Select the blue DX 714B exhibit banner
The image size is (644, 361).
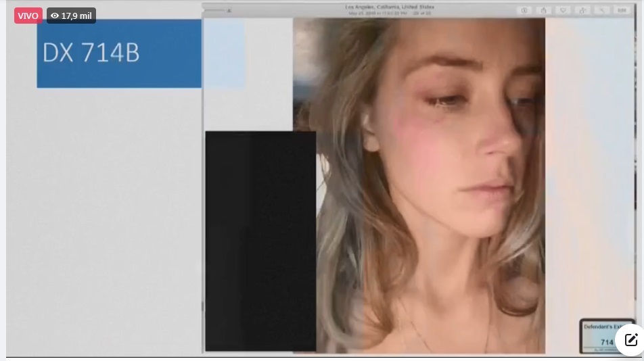(119, 53)
